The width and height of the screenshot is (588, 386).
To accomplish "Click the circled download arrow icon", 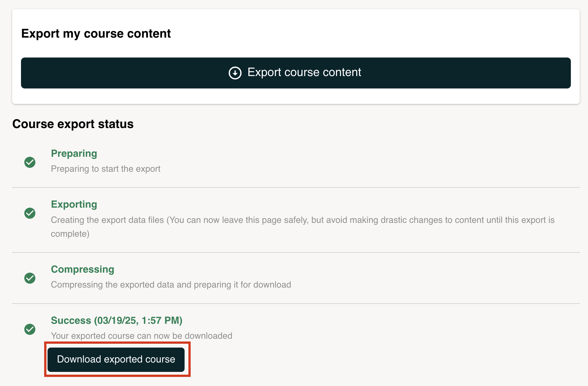I will click(x=235, y=73).
